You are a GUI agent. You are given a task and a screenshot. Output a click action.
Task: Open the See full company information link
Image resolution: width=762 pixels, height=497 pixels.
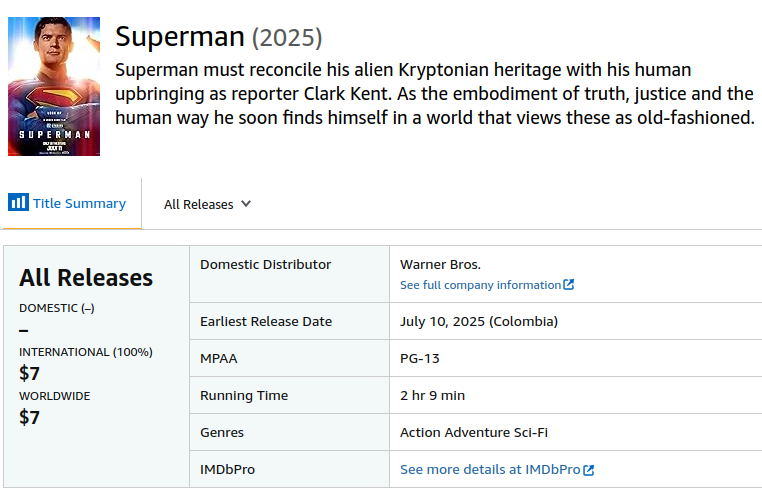(x=480, y=285)
